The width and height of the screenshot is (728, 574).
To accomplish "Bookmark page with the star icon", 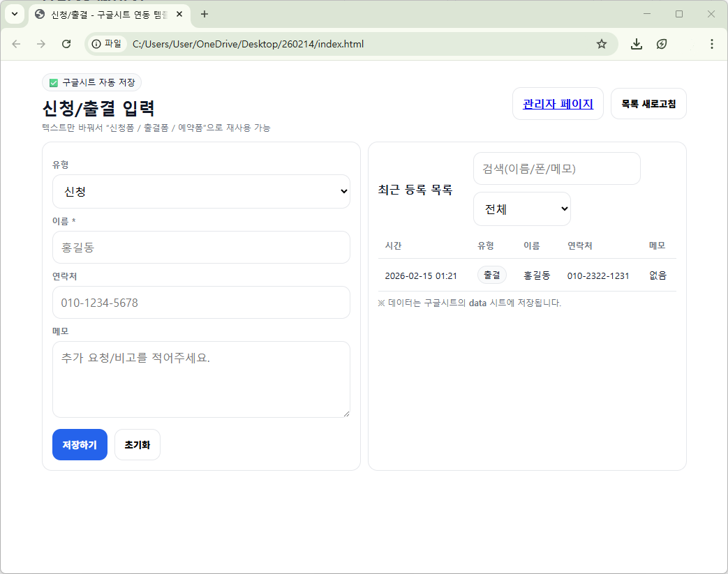I will 602,44.
